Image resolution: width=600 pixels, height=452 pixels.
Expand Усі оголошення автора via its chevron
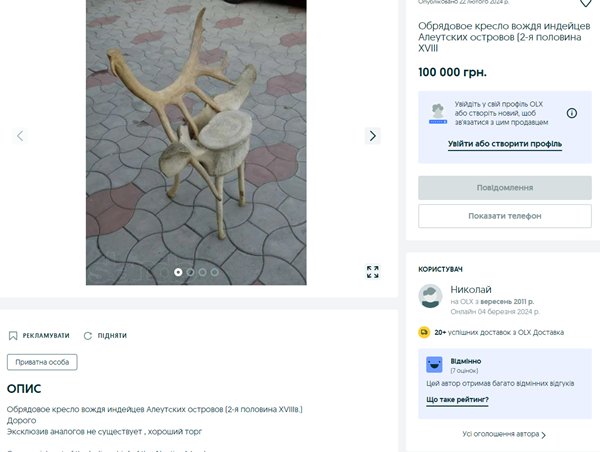click(543, 435)
